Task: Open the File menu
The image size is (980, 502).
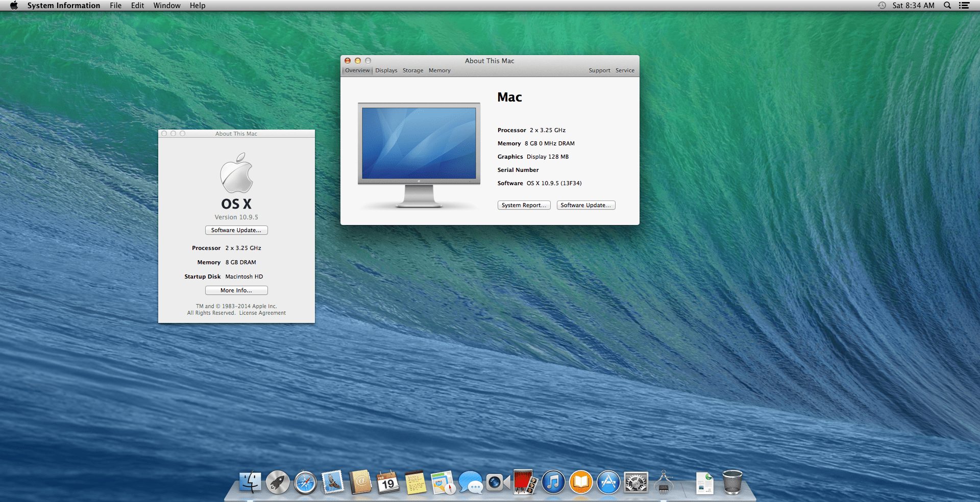Action: 116,6
